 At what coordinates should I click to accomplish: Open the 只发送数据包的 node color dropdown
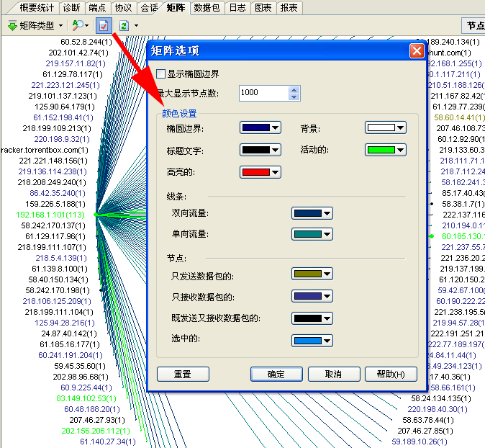pyautogui.click(x=312, y=274)
